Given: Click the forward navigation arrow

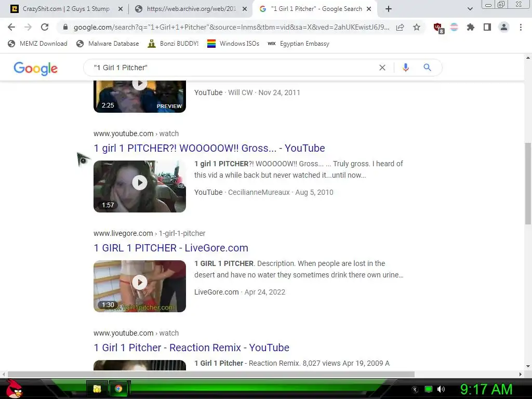Looking at the screenshot, I should 28,27.
